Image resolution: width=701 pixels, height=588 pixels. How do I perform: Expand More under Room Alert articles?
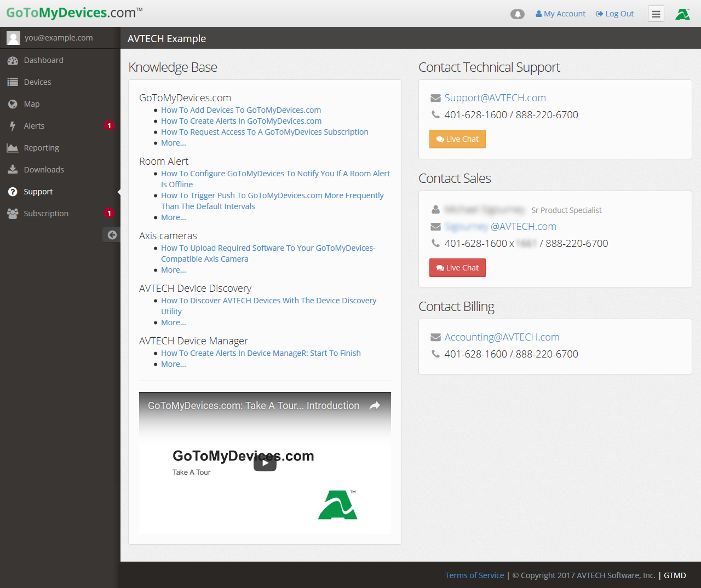(173, 217)
